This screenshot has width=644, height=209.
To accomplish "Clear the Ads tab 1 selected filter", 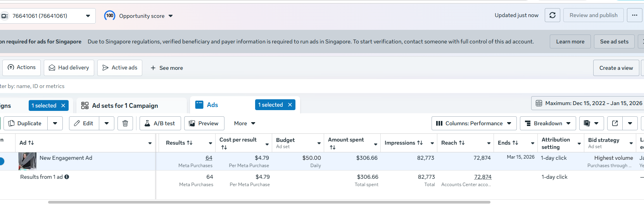I will (290, 105).
